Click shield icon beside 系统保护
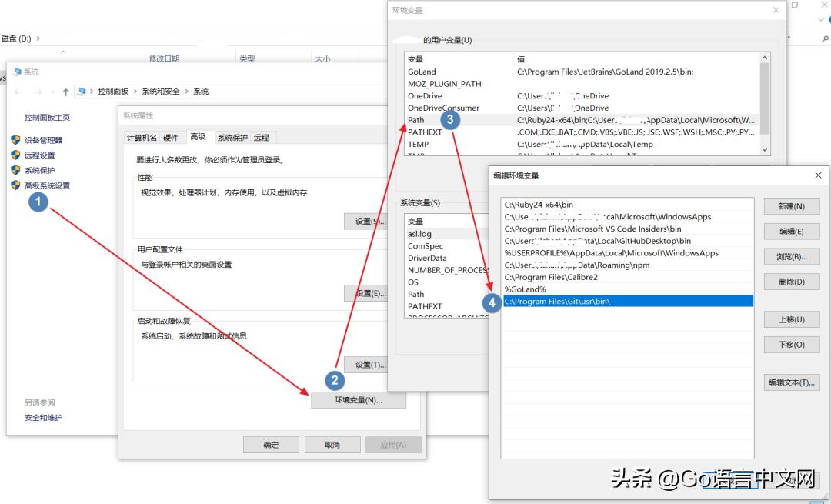The image size is (831, 504). pyautogui.click(x=15, y=170)
